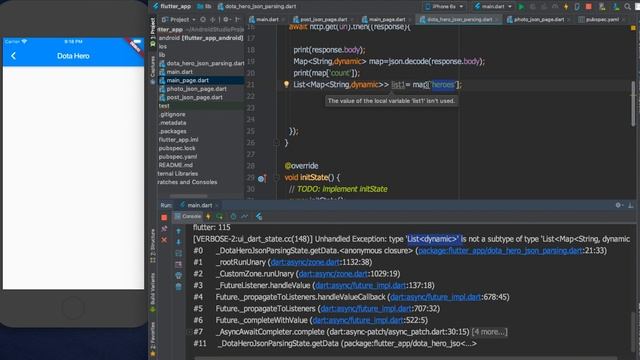Open future_impl.dart link in frame #3
The width and height of the screenshot is (640, 360).
pos(360,285)
